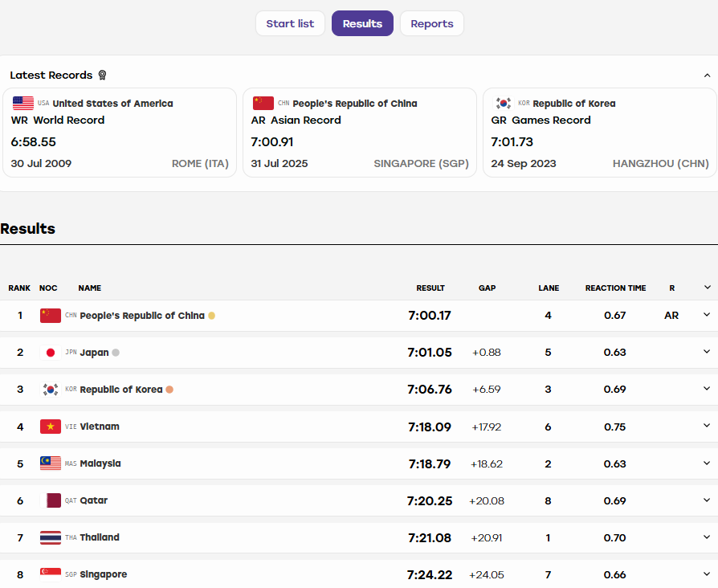
Task: Click Qatar's result time 7:20.25
Action: (430, 501)
